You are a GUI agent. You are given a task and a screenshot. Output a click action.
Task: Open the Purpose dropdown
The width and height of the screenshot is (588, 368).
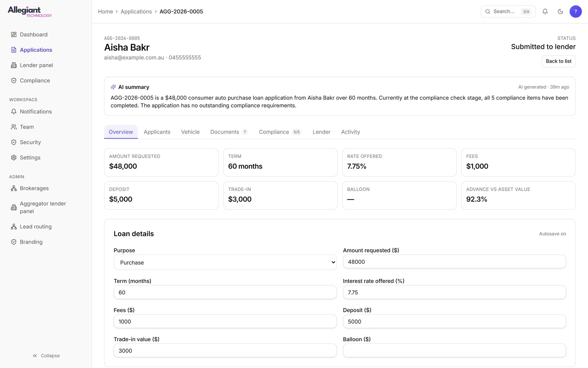coord(225,262)
